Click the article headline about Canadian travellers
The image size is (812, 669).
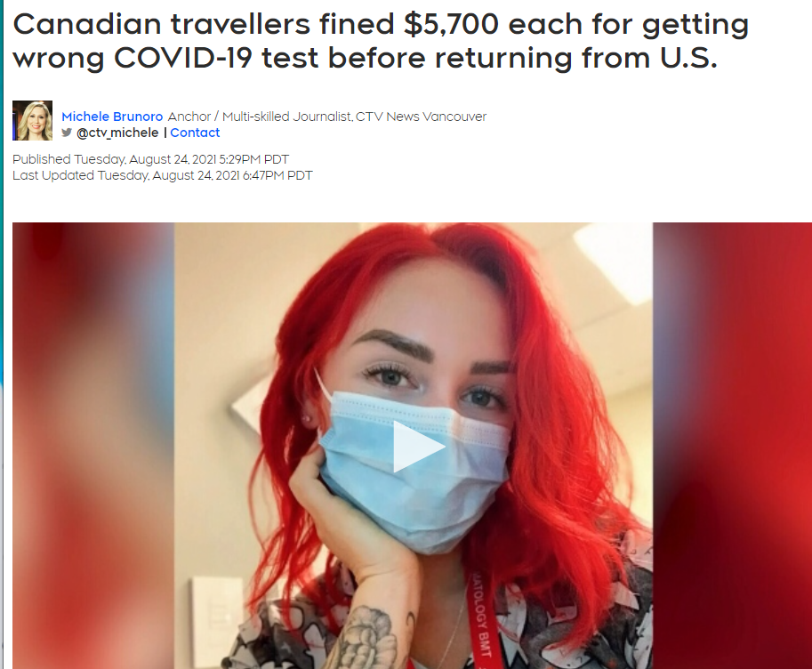pos(381,40)
